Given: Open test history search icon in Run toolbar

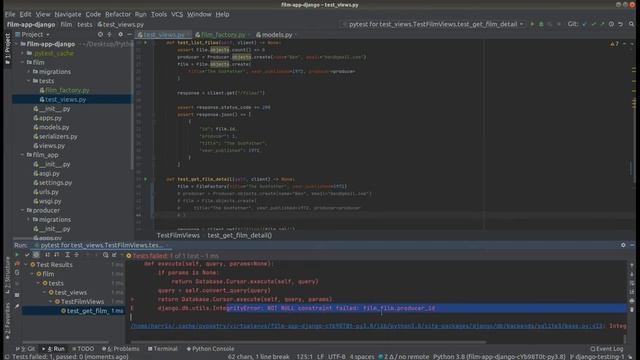Looking at the screenshot, I should coord(105,255).
